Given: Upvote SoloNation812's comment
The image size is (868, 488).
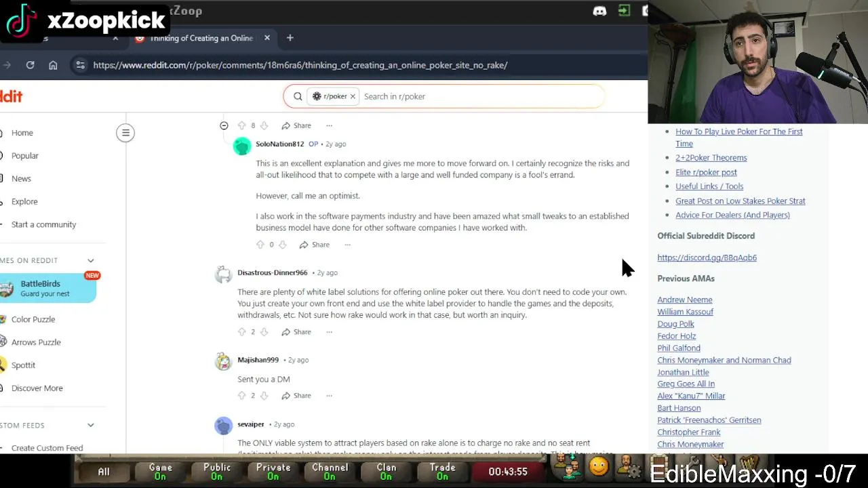Looking at the screenshot, I should click(260, 245).
